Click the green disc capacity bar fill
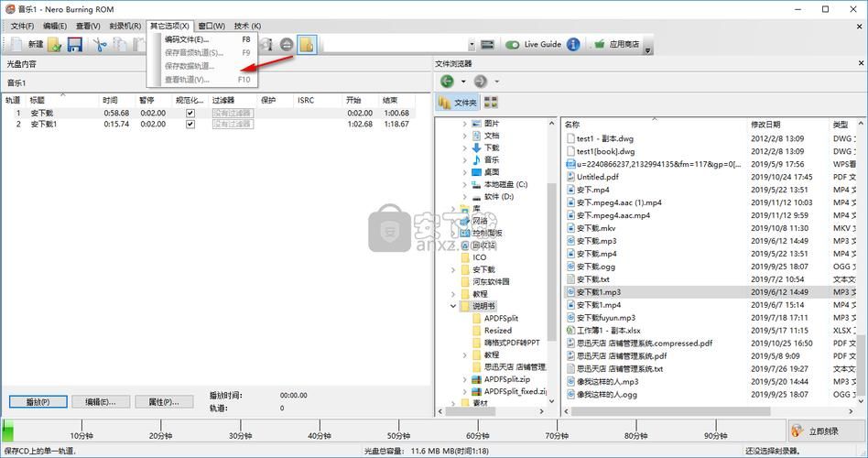This screenshot has height=458, width=868. point(7,431)
